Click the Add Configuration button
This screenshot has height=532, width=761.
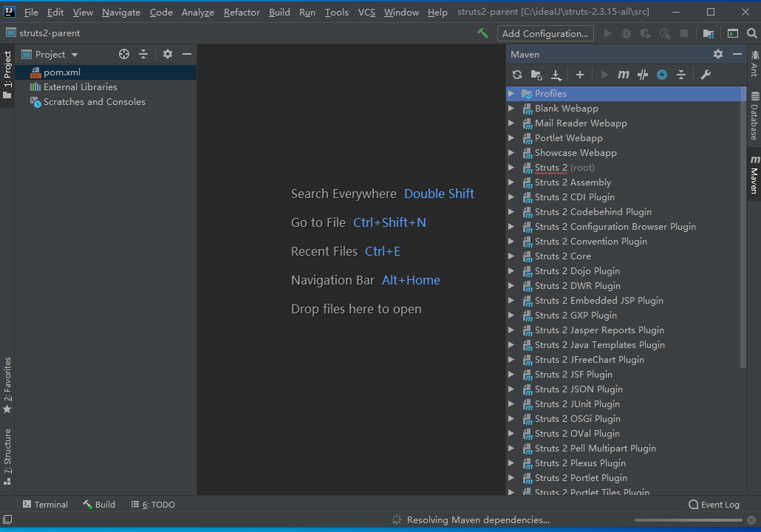pyautogui.click(x=545, y=33)
